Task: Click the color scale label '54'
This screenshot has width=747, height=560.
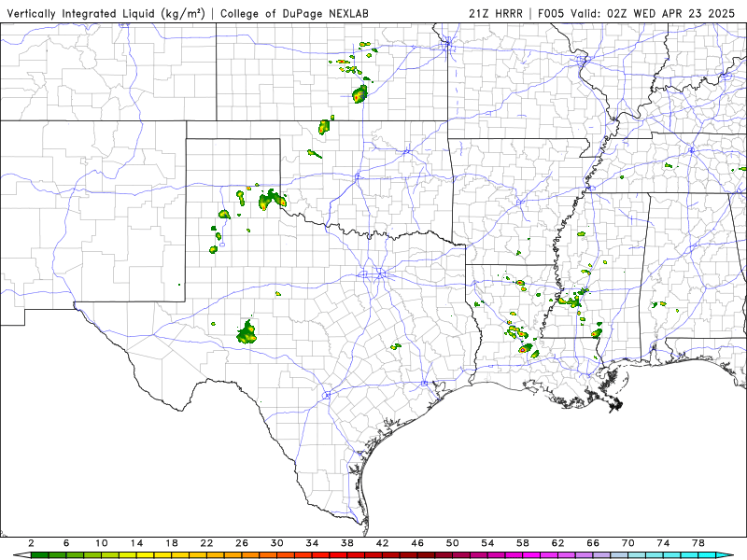Action: 487,543
